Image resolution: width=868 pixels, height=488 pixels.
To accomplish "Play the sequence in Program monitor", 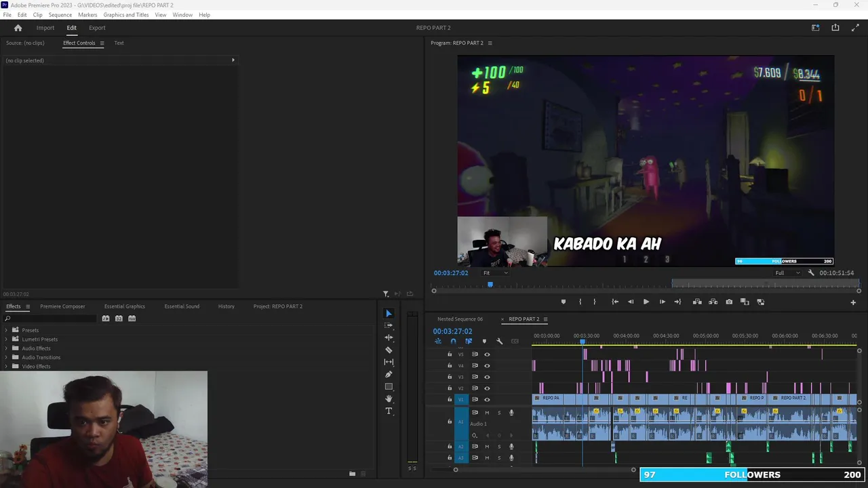I will [646, 302].
